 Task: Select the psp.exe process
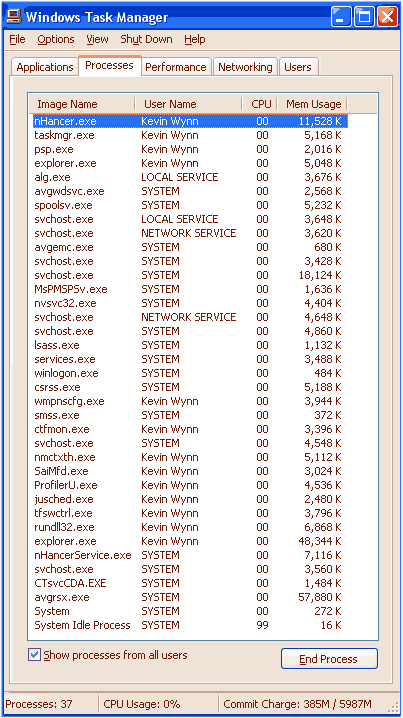190,149
